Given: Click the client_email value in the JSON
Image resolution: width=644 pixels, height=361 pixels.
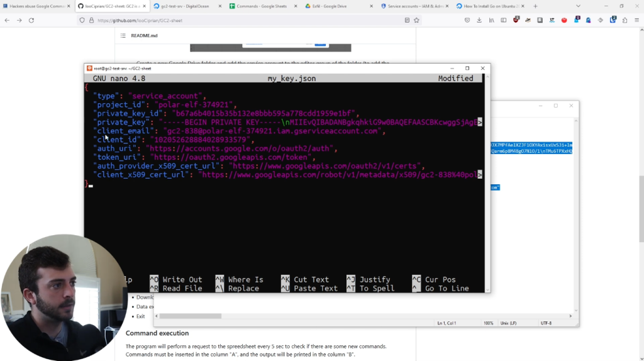Looking at the screenshot, I should (272, 131).
